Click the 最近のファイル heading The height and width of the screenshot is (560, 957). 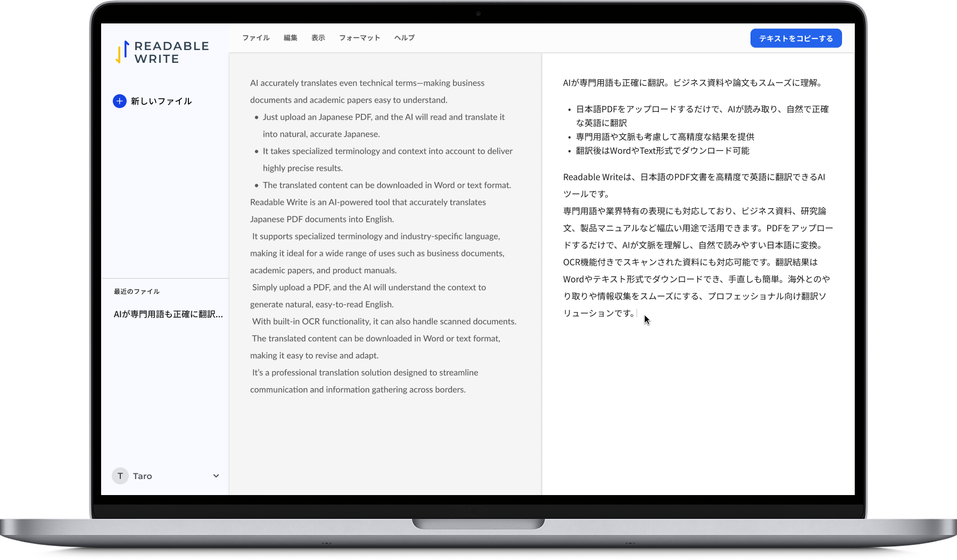137,292
